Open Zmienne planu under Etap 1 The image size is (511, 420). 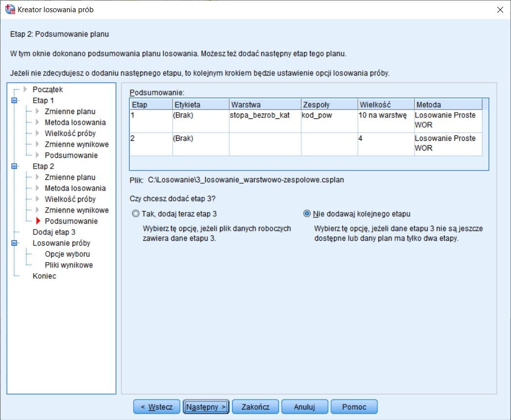point(70,112)
